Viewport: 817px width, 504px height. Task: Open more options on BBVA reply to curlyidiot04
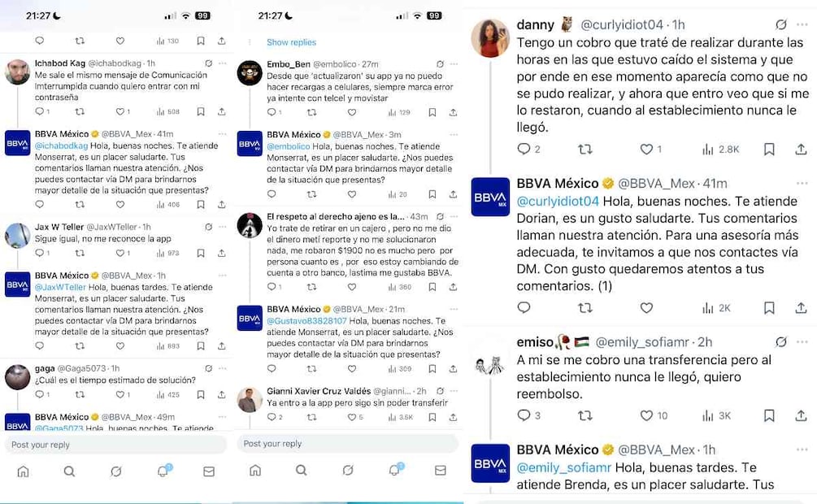click(802, 184)
